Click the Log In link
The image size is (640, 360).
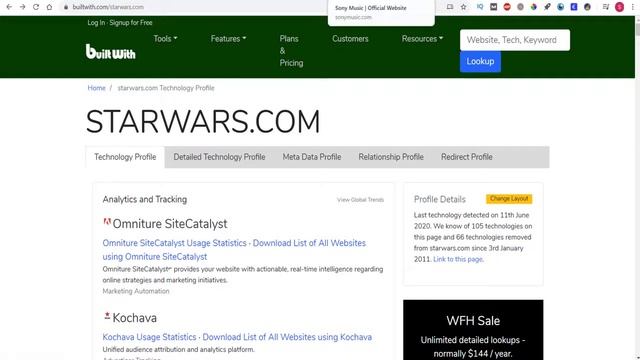(96, 23)
